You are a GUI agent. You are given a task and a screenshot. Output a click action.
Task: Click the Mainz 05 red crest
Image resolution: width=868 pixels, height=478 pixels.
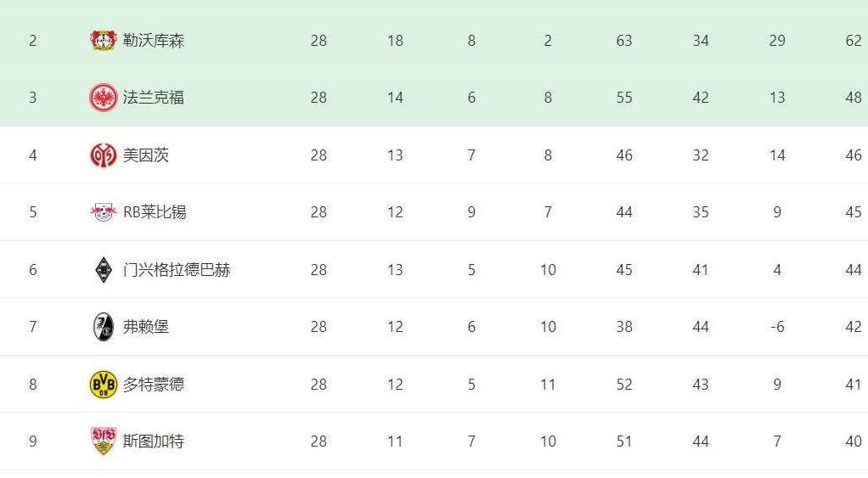pos(103,155)
